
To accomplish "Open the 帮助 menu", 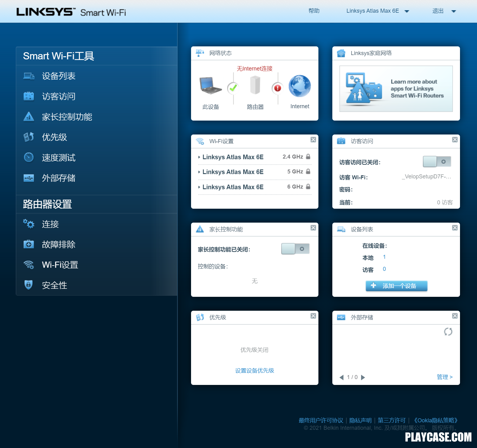I will [314, 11].
